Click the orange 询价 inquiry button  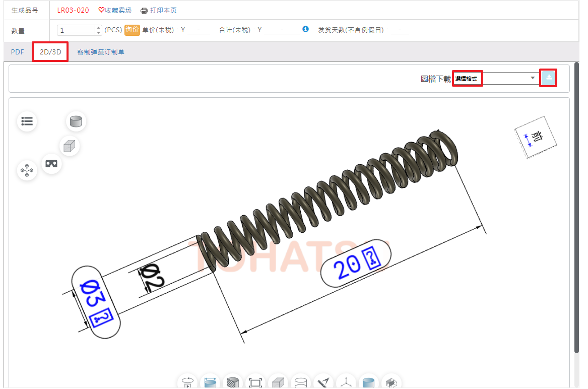[x=132, y=30]
